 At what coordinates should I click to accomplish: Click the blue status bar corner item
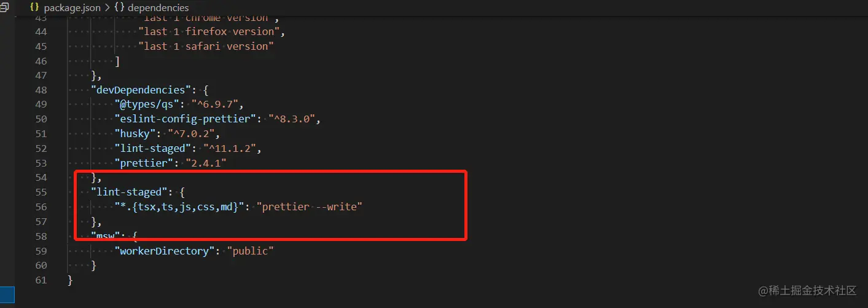(7, 293)
